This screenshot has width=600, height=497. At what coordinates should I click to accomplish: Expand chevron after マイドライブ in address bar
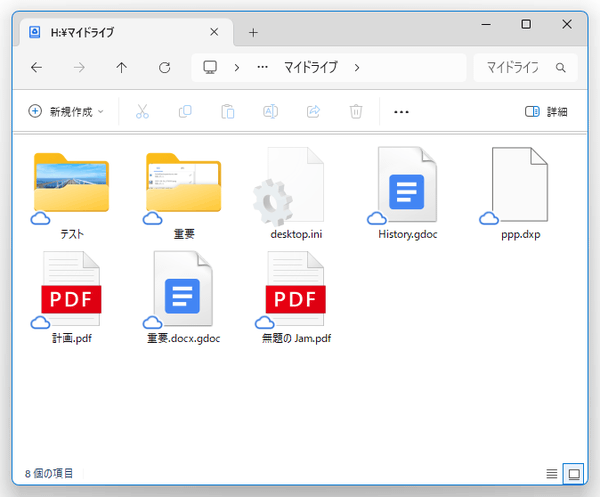pos(357,68)
